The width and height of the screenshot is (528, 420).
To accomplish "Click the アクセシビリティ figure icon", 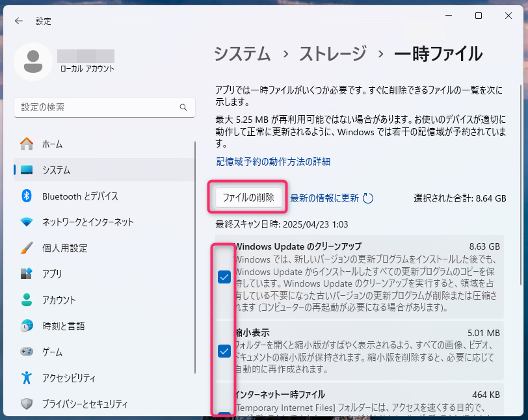I will [27, 378].
